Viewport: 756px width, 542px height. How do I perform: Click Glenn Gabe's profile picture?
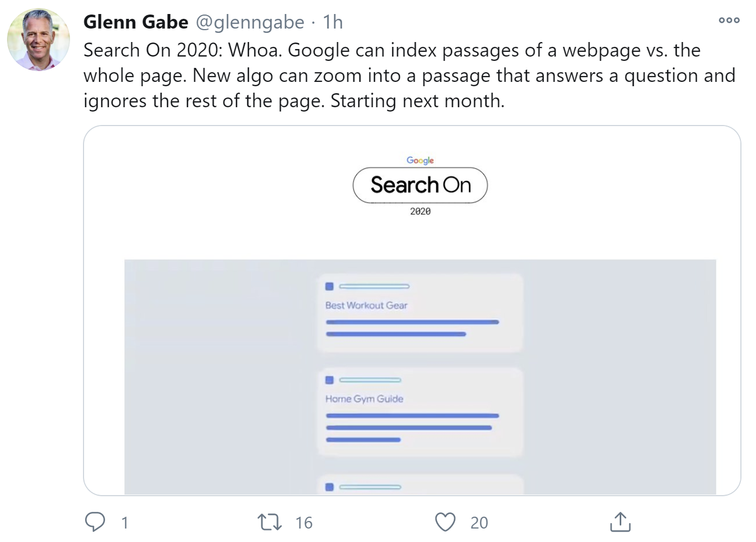click(x=38, y=38)
